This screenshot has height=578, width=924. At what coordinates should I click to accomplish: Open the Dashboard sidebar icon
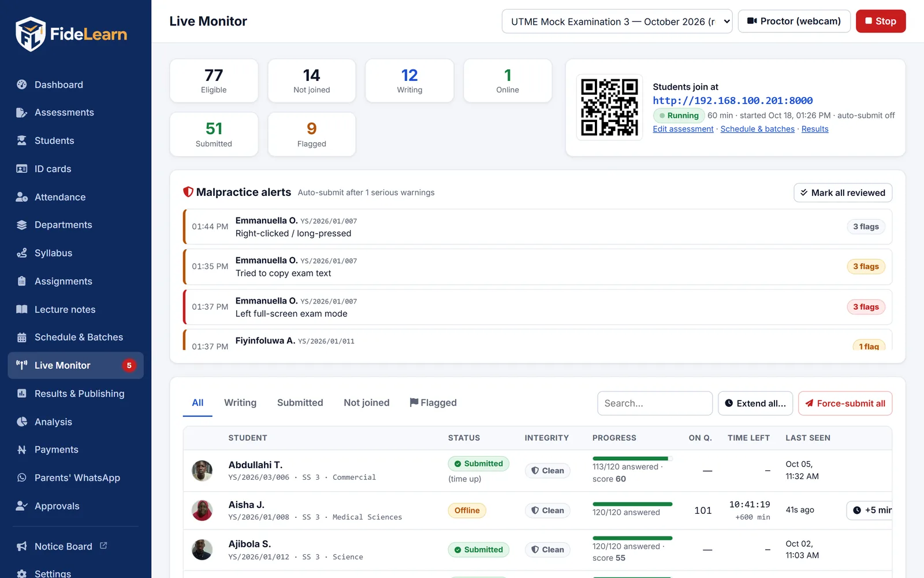[x=22, y=84]
